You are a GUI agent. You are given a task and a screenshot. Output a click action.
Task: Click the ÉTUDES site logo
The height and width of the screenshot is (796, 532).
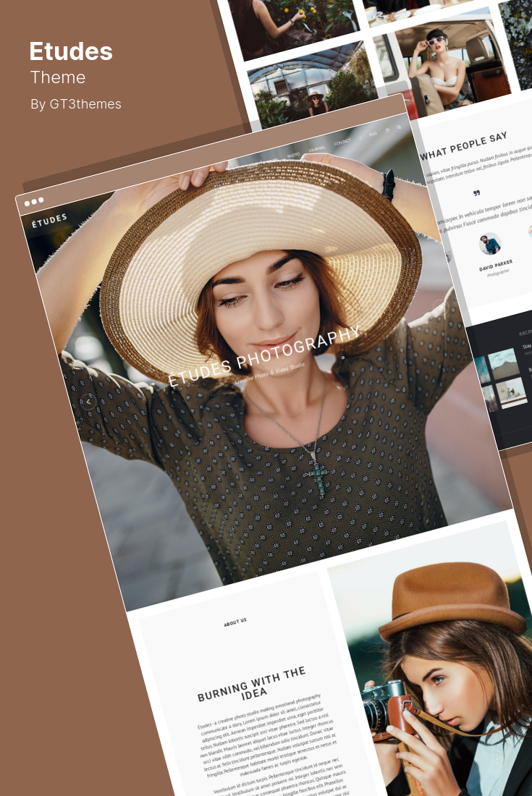tap(49, 220)
